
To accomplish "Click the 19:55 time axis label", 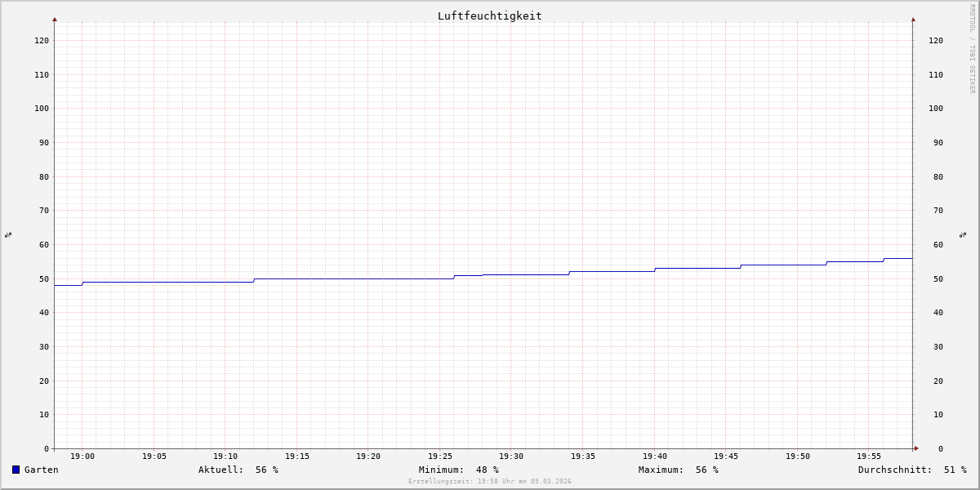I will [x=869, y=457].
